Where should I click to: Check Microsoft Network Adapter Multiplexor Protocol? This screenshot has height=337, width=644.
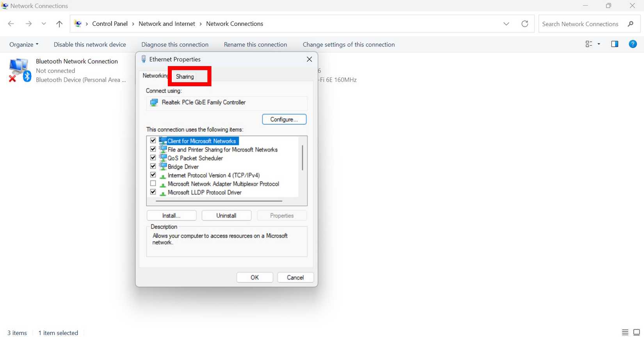point(153,184)
